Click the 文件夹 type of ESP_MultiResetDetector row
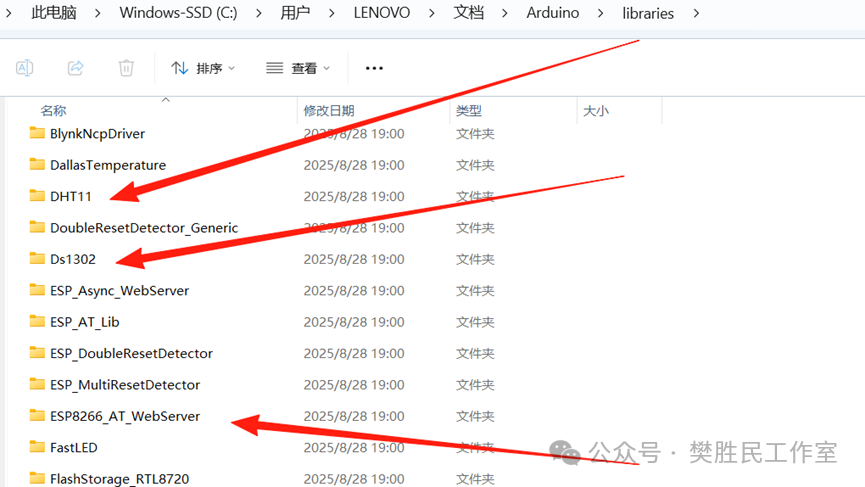 click(x=475, y=385)
